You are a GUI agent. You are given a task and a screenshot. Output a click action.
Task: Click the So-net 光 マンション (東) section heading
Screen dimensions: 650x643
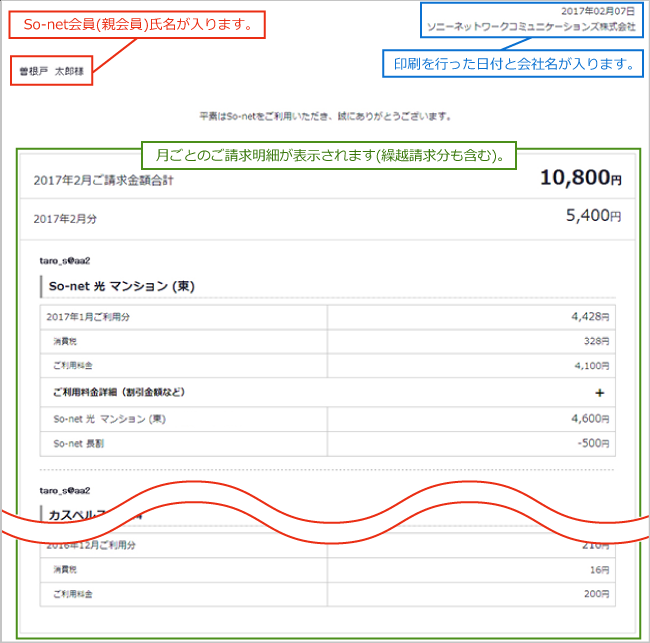point(121,286)
